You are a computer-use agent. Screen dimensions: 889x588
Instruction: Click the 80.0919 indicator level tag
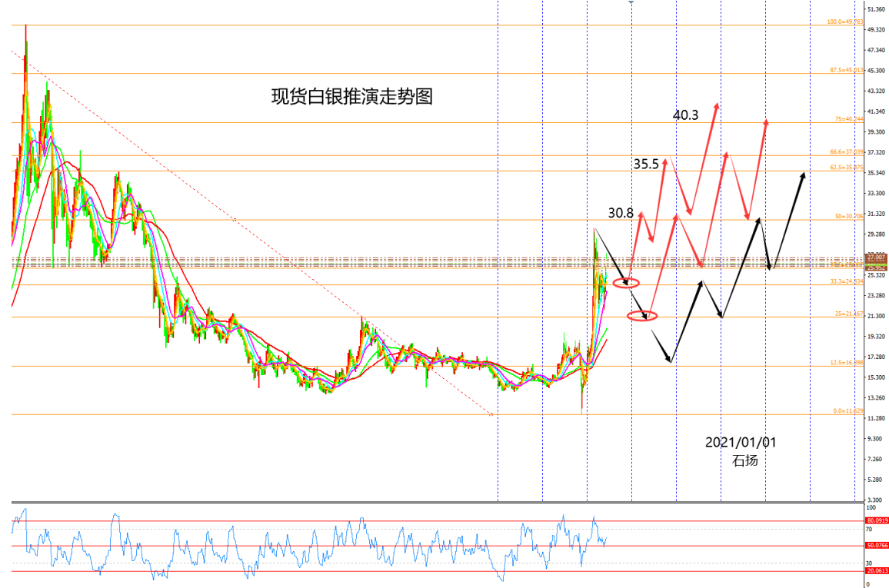pos(877,520)
